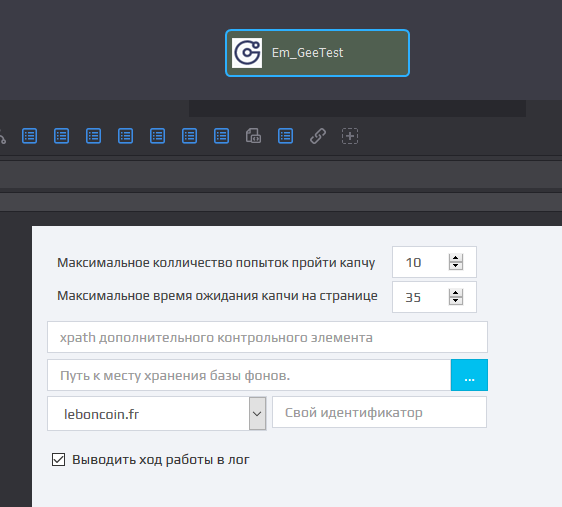Screen dimensions: 562x507
Task: Click the leboncoin.fr combo box text
Action: (101, 414)
